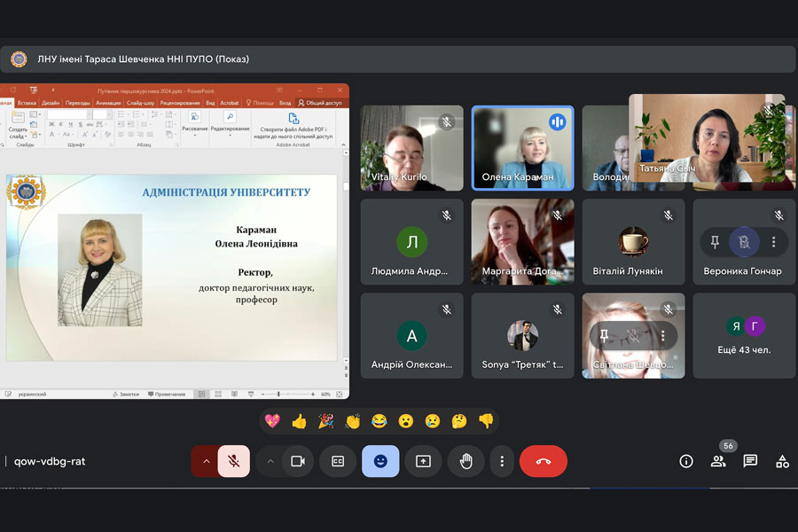Viewport: 798px width, 532px height.
Task: Collapse the PowerPoint ribbon chevron
Action: tap(343, 145)
